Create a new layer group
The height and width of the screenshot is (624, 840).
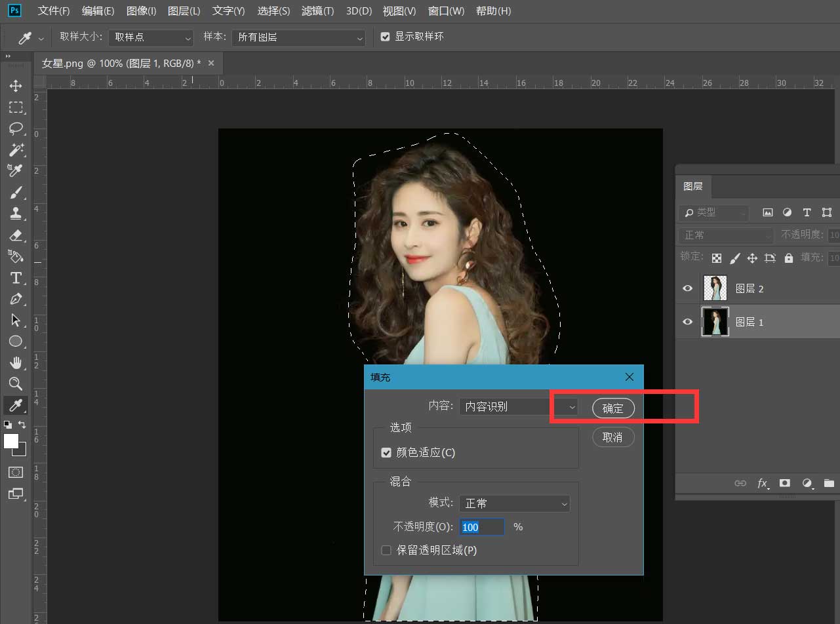pyautogui.click(x=829, y=483)
